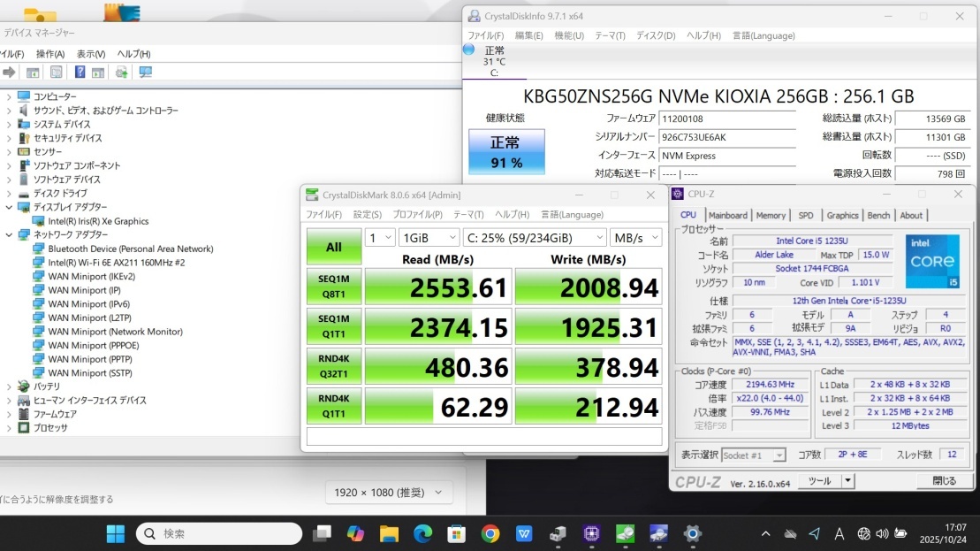Open the プロファイル(P) menu in CrystalDiskMark
980x551 pixels.
click(417, 214)
